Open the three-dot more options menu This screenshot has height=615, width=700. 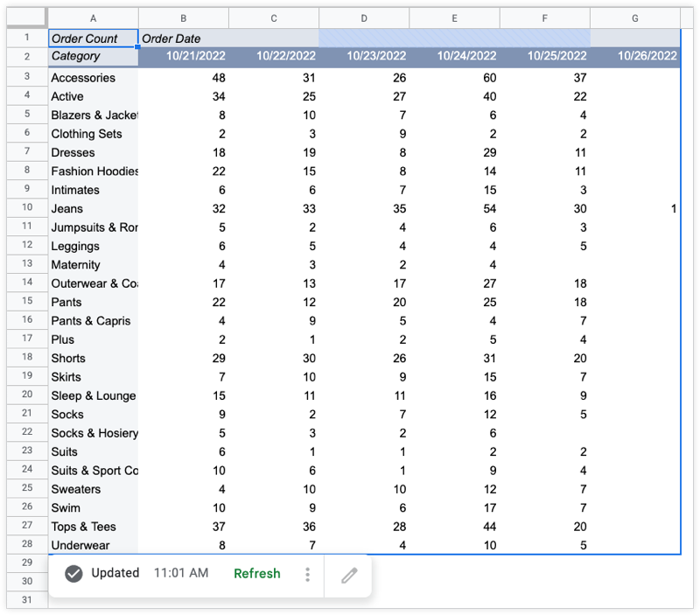point(307,575)
